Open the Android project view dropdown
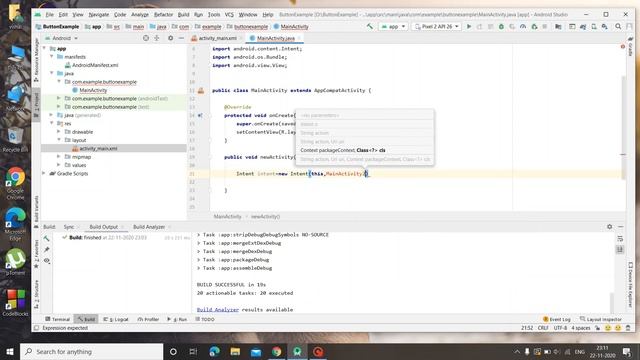640x360 pixels. 61,38
